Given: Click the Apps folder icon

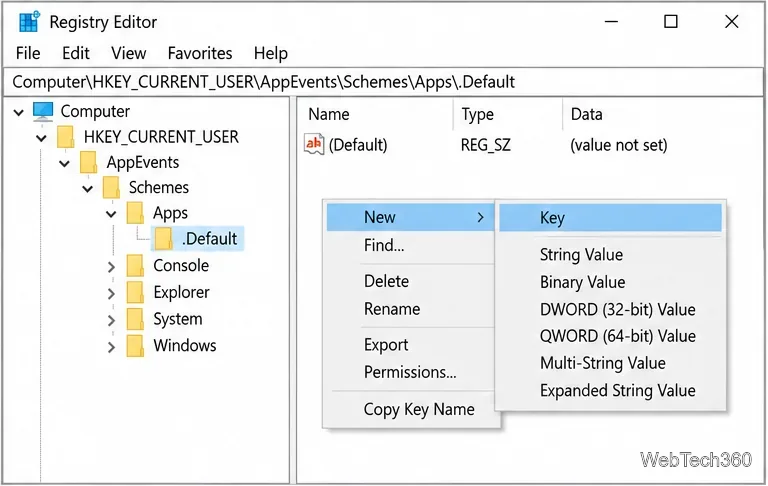Looking at the screenshot, I should pyautogui.click(x=135, y=213).
